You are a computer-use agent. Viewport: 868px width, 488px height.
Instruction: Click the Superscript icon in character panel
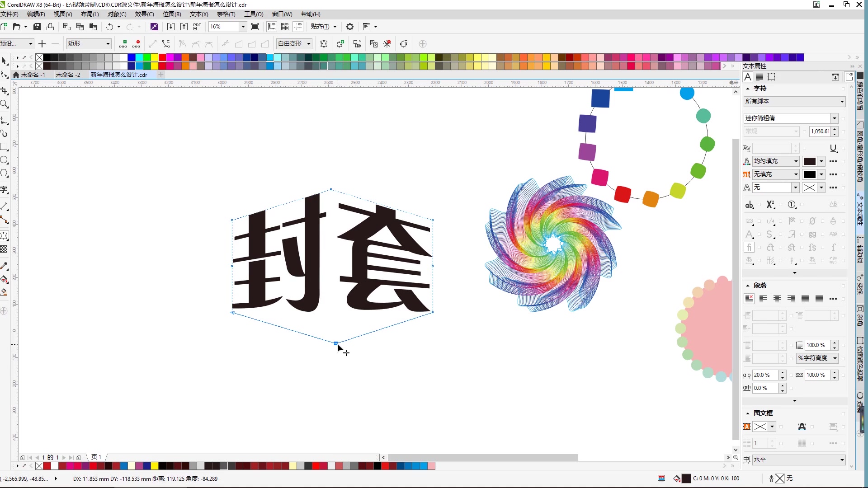coord(769,204)
